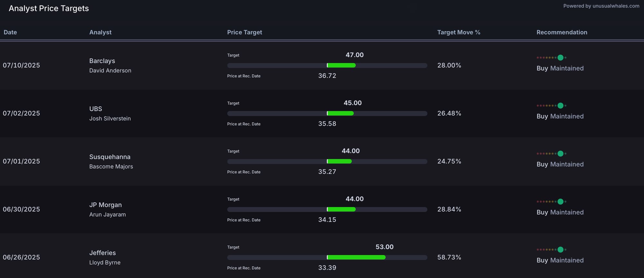
Task: Select the 06/26/2025 date cell
Action: [x=22, y=258]
